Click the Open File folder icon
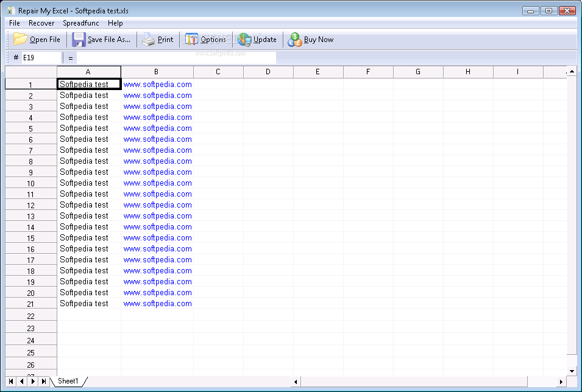The width and height of the screenshot is (582, 392). pos(20,40)
